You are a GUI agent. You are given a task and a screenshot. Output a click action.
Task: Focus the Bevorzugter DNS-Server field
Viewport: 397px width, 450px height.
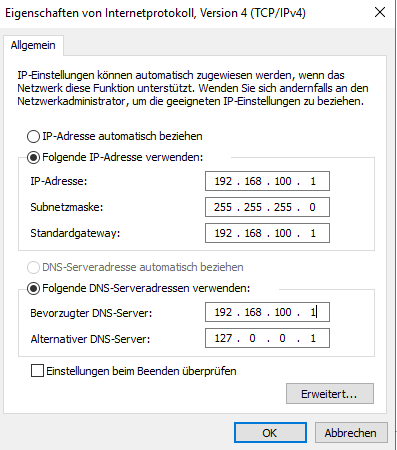coord(267,312)
